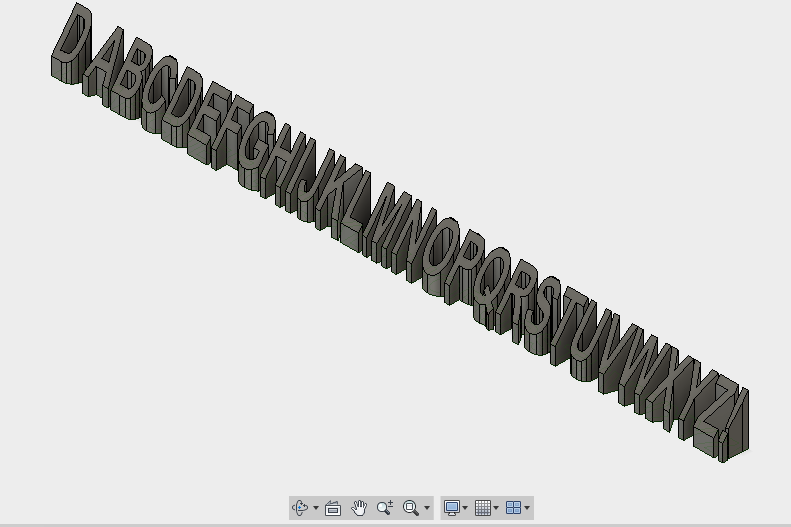Open the Orbit type dropdown arrow
Screen dimensions: 791x527
(x=316, y=508)
